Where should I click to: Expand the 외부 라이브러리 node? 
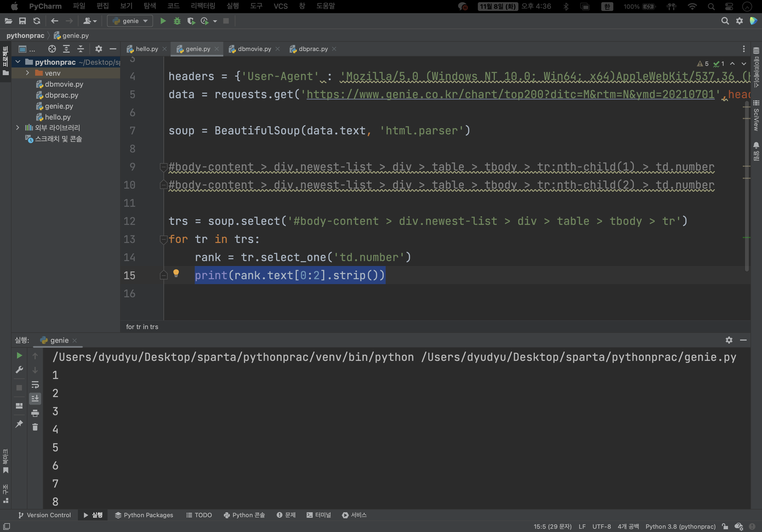[x=18, y=128]
